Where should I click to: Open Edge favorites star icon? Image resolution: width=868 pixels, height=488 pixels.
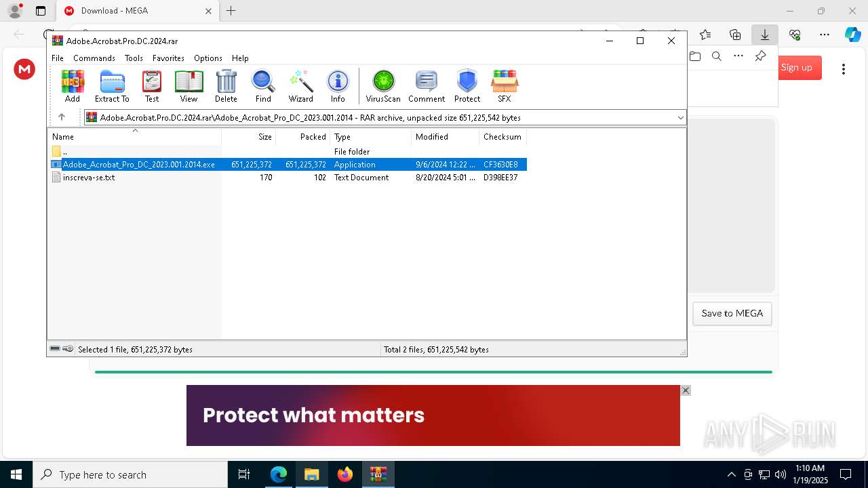705,35
